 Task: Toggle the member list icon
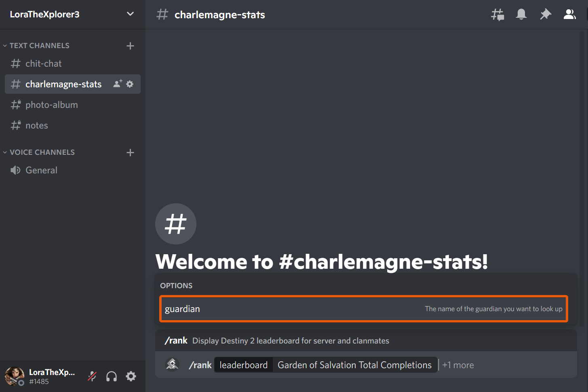[x=569, y=15]
